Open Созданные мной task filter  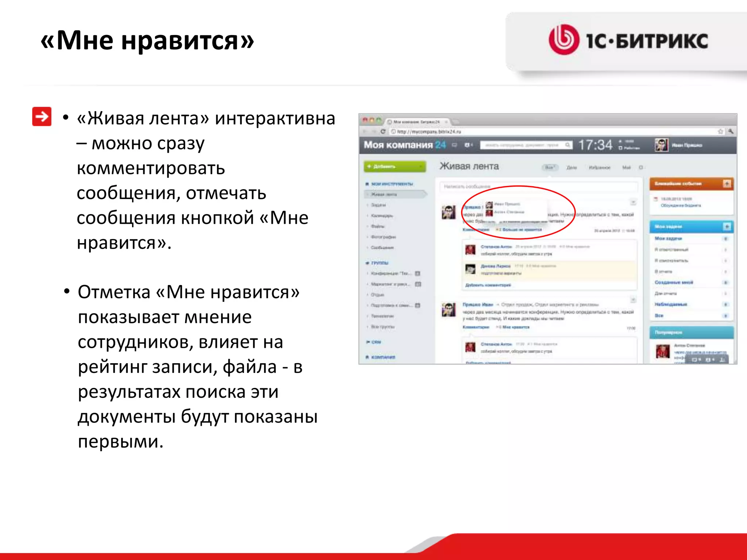point(674,283)
